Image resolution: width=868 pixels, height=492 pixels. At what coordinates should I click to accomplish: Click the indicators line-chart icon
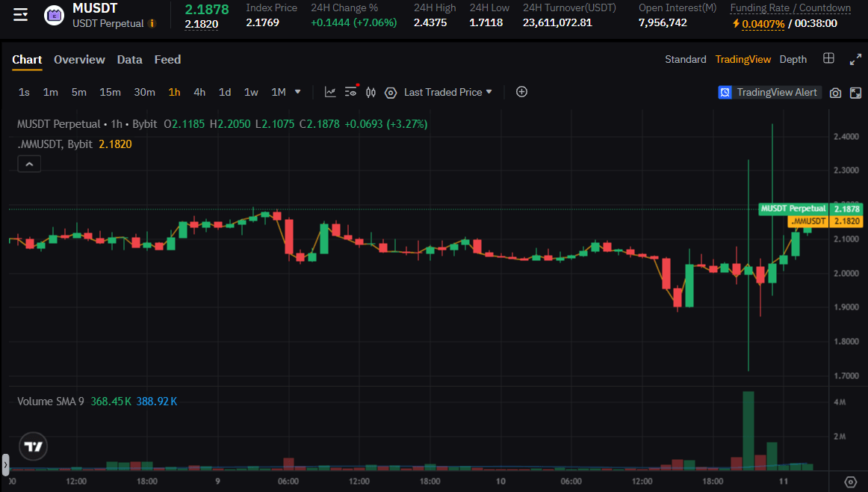pos(330,92)
